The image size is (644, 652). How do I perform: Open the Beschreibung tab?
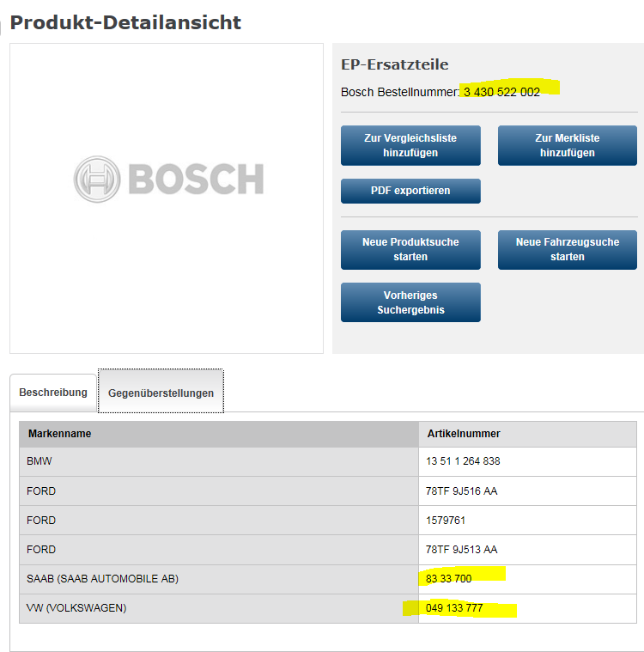(53, 393)
